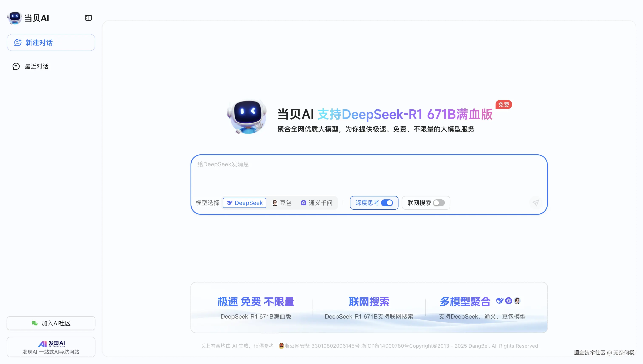Switch model to 通义千问
Image resolution: width=643 pixels, height=364 pixels.
317,203
